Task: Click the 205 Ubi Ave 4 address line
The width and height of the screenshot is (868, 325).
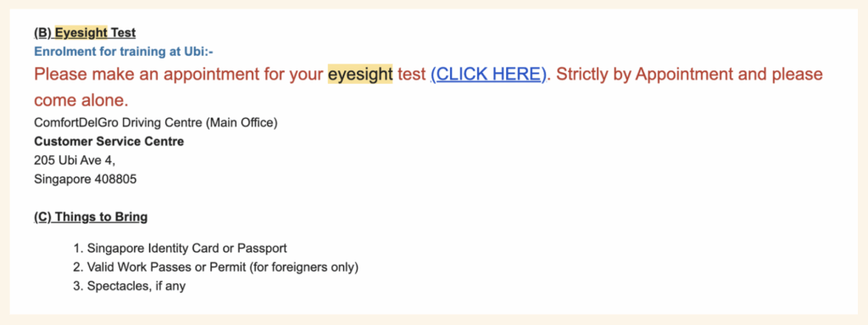Action: click(75, 160)
